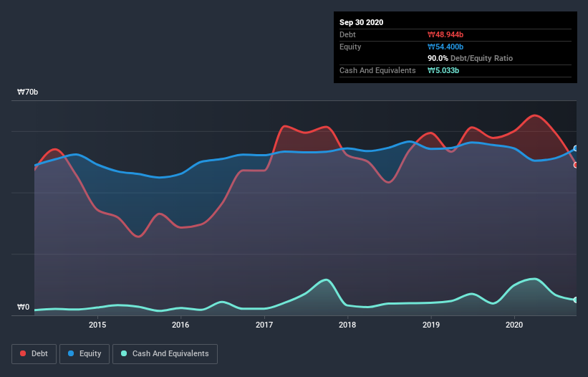Click the 2020 x-axis label
The width and height of the screenshot is (588, 377).
coord(514,325)
